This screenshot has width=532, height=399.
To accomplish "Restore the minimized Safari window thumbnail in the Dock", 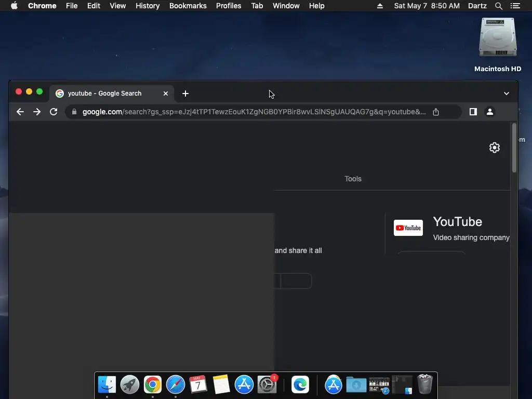I will pyautogui.click(x=379, y=385).
